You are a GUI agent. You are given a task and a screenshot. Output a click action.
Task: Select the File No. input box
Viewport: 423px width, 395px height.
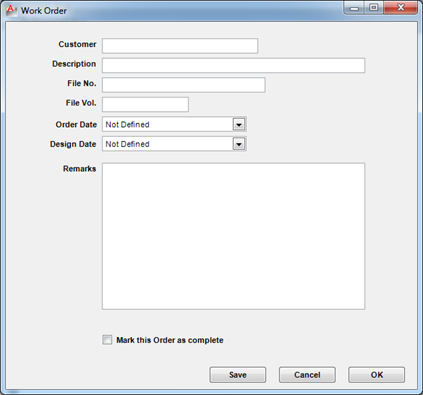pyautogui.click(x=184, y=85)
